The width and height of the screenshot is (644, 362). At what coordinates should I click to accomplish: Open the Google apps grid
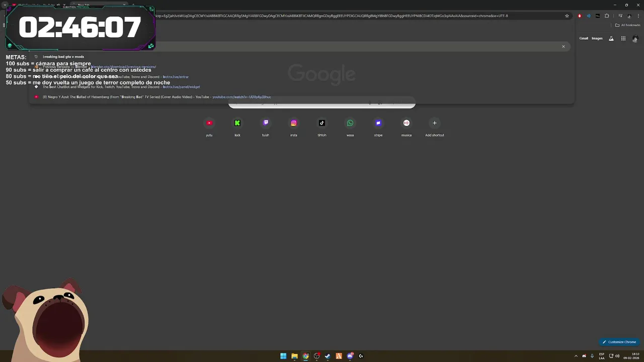coord(623,38)
